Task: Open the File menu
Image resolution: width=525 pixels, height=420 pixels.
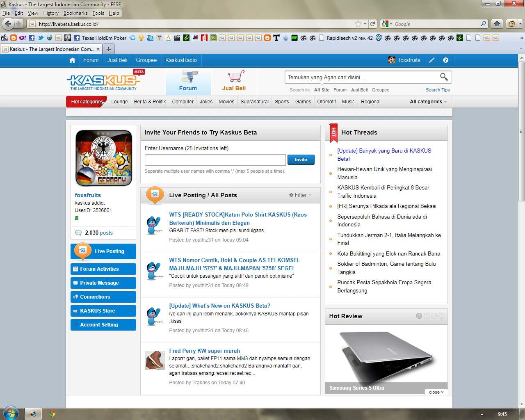Action: 6,13
